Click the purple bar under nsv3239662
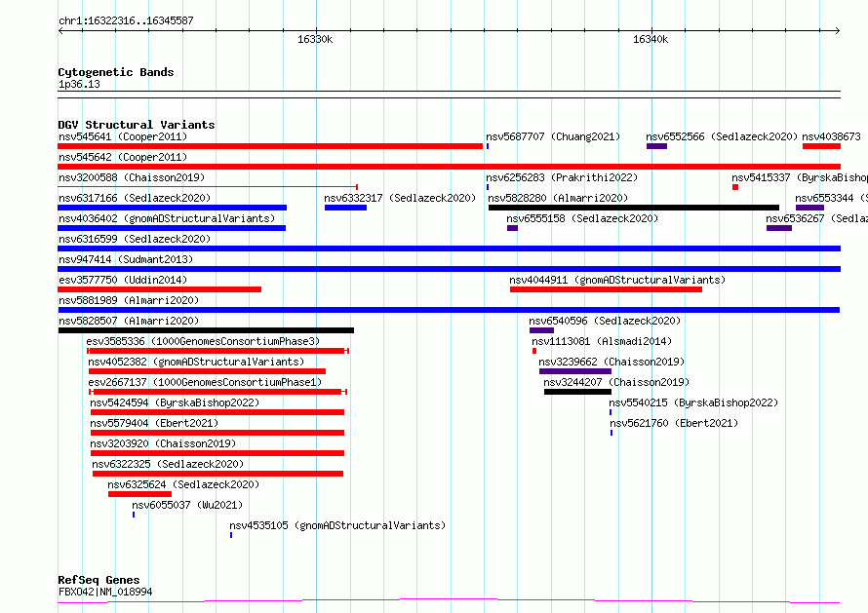The height and width of the screenshot is (613, 868). [575, 371]
